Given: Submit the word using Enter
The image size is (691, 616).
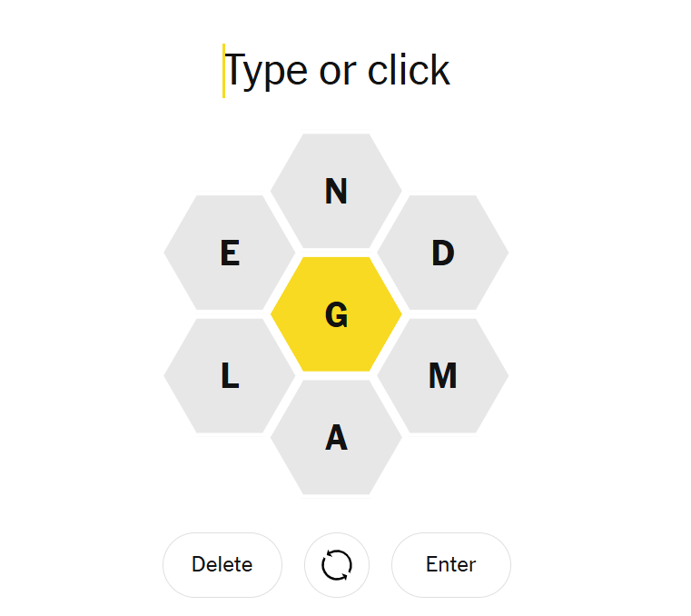Looking at the screenshot, I should (x=450, y=565).
